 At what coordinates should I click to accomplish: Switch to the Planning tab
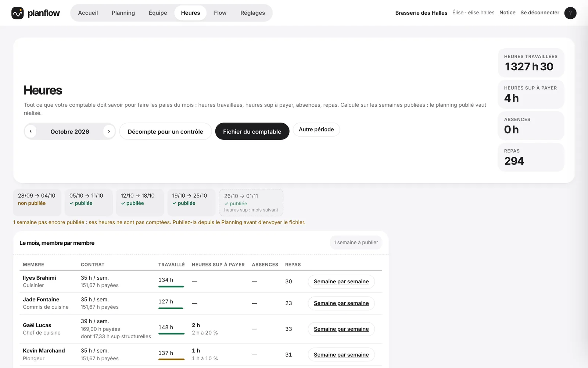[x=123, y=13]
